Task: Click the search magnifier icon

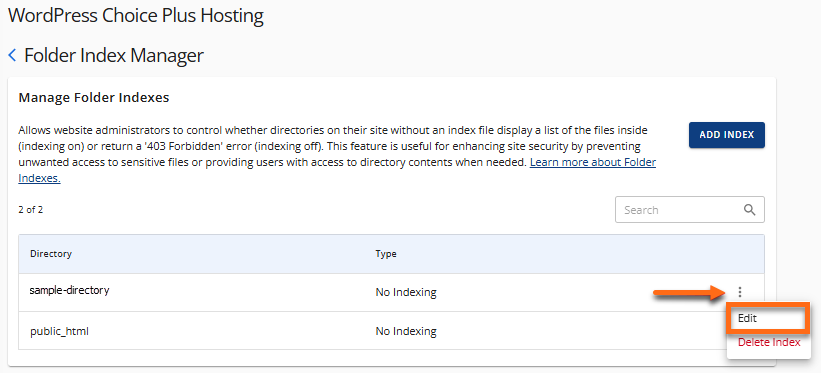Action: [x=749, y=210]
